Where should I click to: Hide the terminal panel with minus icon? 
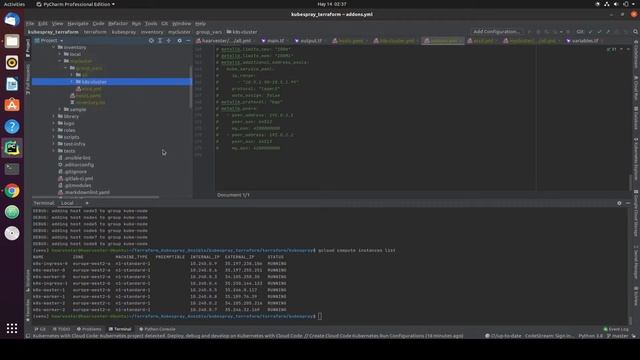pos(628,203)
